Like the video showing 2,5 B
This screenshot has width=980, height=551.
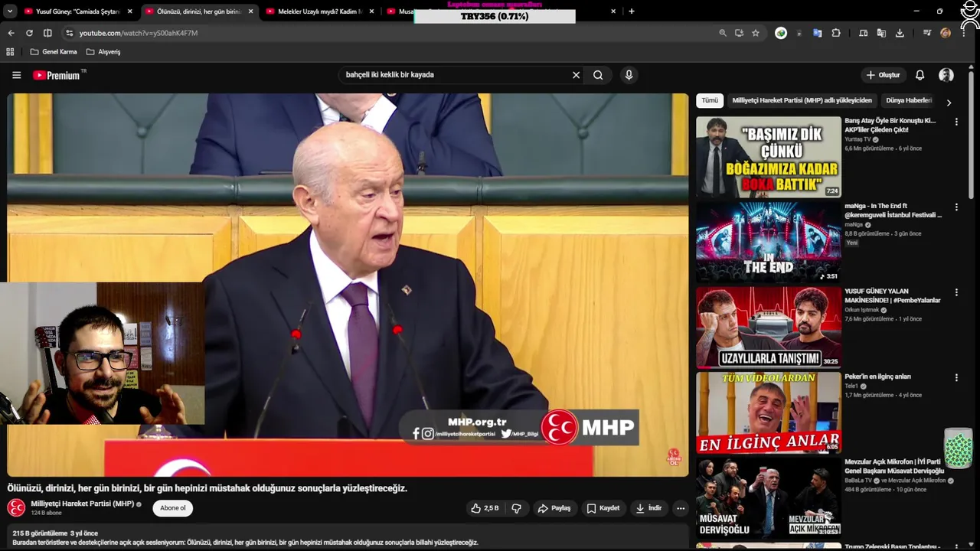[485, 508]
